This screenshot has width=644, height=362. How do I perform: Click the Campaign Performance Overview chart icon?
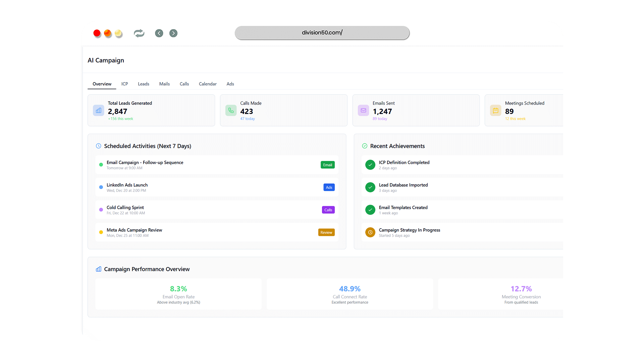(x=99, y=269)
